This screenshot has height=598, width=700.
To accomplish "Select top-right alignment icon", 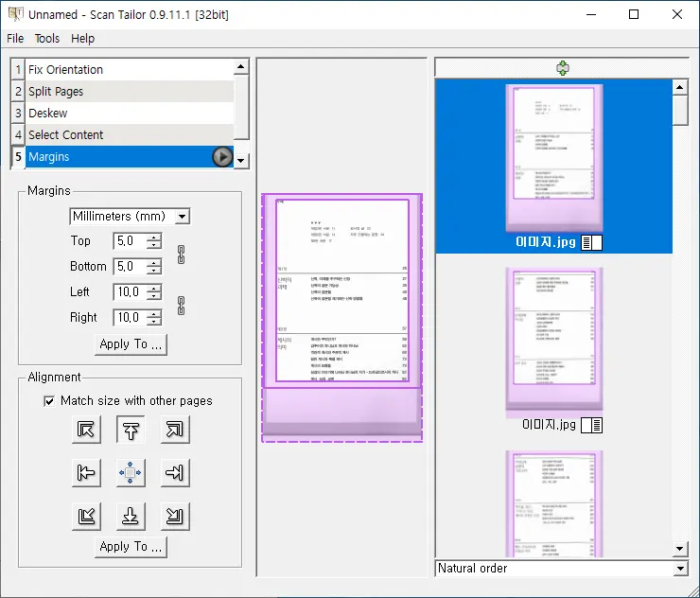I will click(175, 430).
